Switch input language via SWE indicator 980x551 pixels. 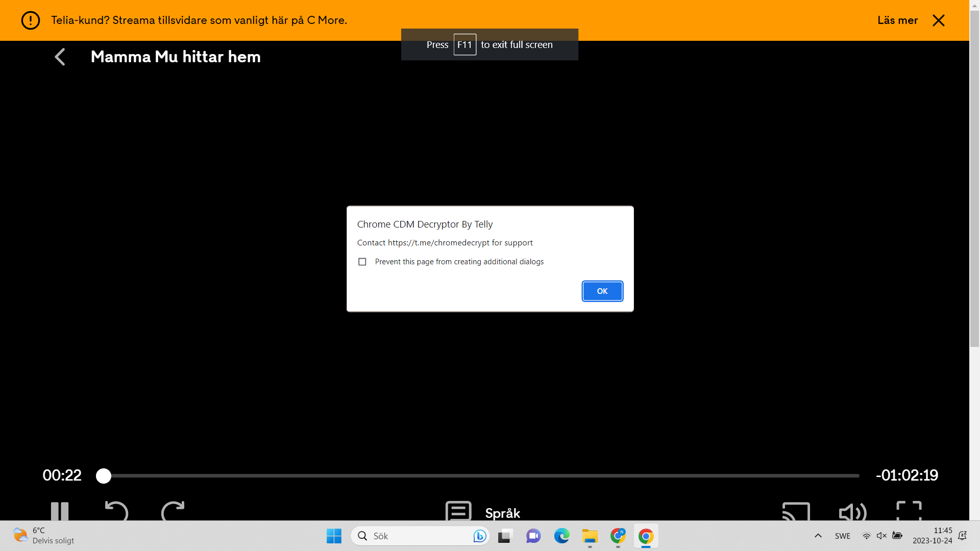[842, 536]
